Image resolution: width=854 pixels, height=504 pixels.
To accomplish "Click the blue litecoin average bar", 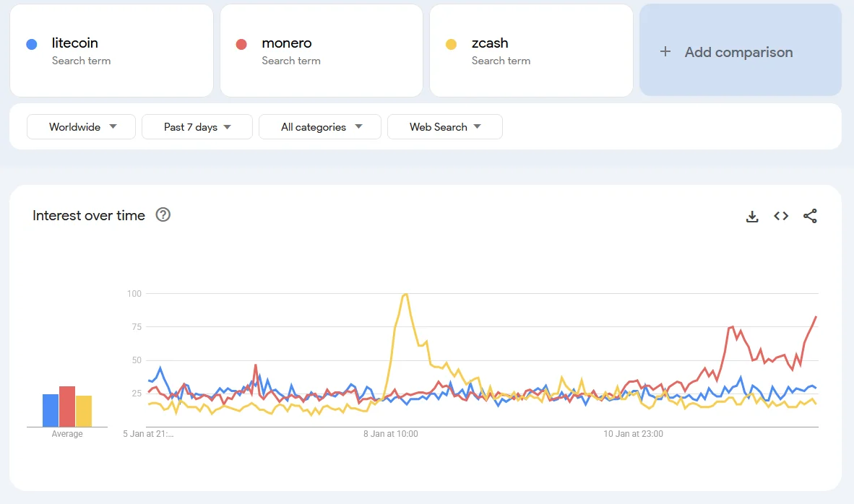I will (x=50, y=410).
